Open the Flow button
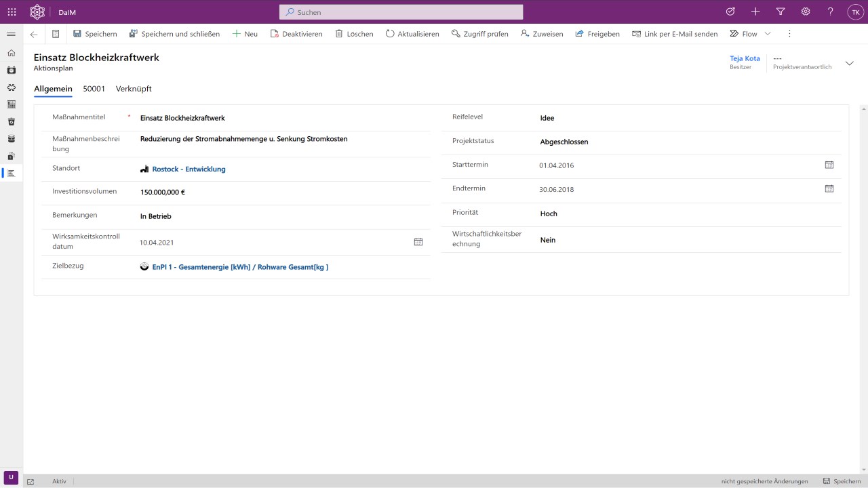 tap(743, 34)
